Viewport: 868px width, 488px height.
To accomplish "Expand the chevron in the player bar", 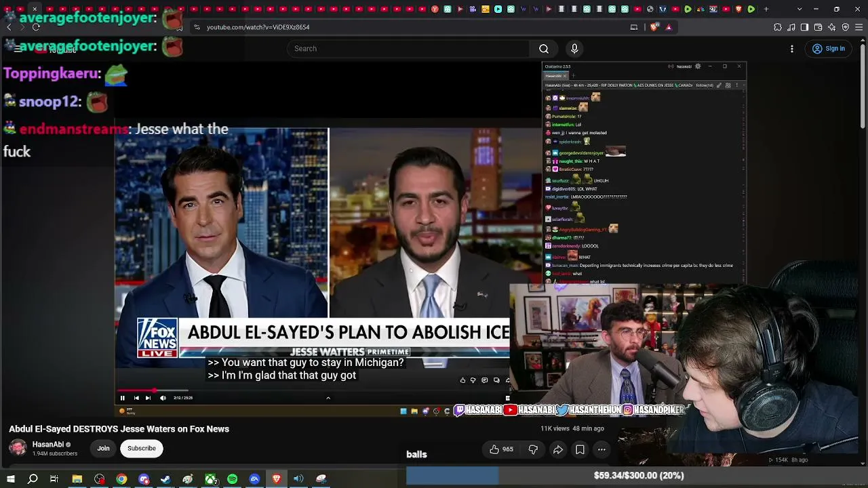I will (x=328, y=398).
